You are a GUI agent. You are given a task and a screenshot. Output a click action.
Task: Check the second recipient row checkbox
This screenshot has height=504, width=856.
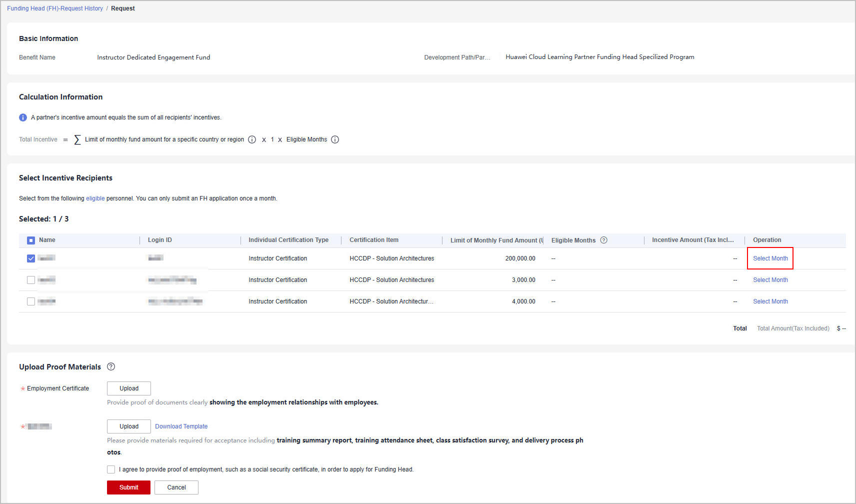tap(31, 280)
